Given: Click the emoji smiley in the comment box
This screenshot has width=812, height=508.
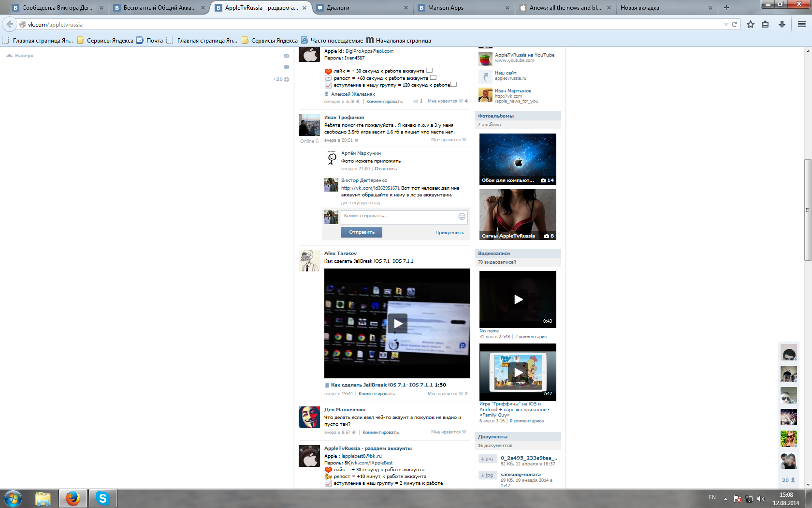Looking at the screenshot, I should tap(462, 216).
